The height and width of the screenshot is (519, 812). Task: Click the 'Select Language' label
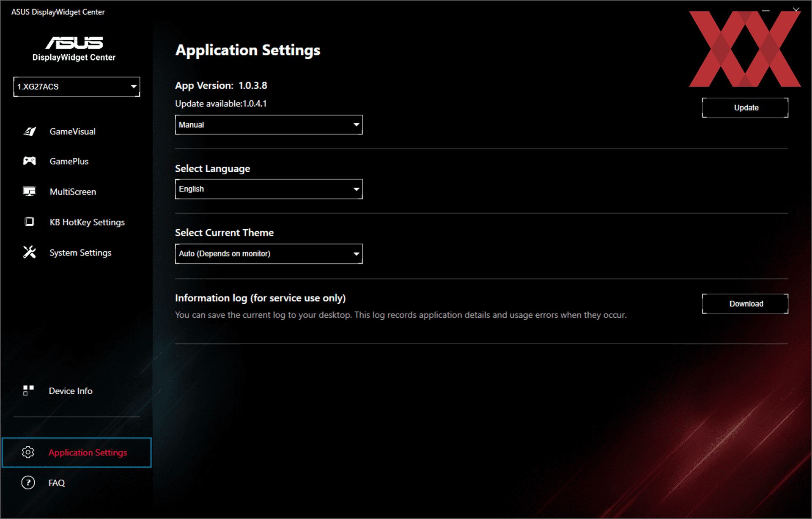(x=212, y=169)
